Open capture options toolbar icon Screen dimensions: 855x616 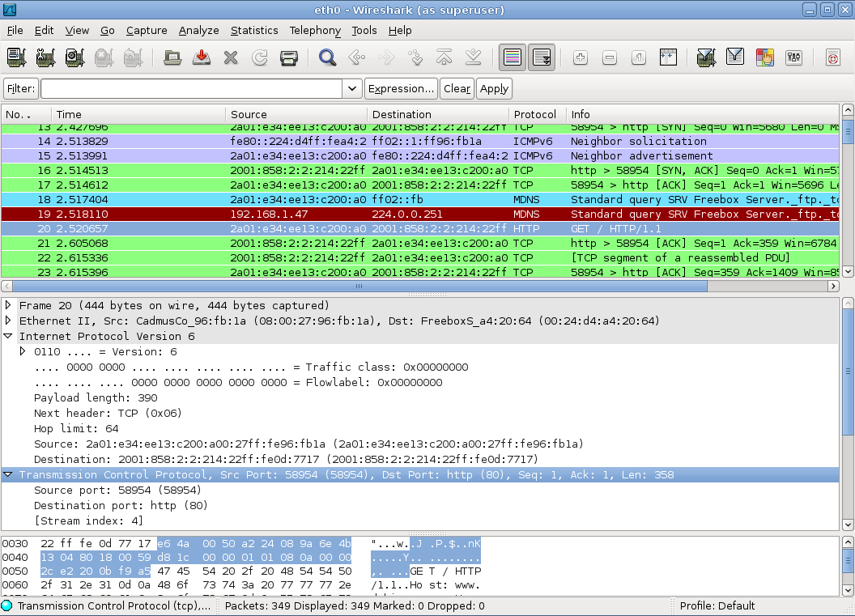tap(45, 57)
